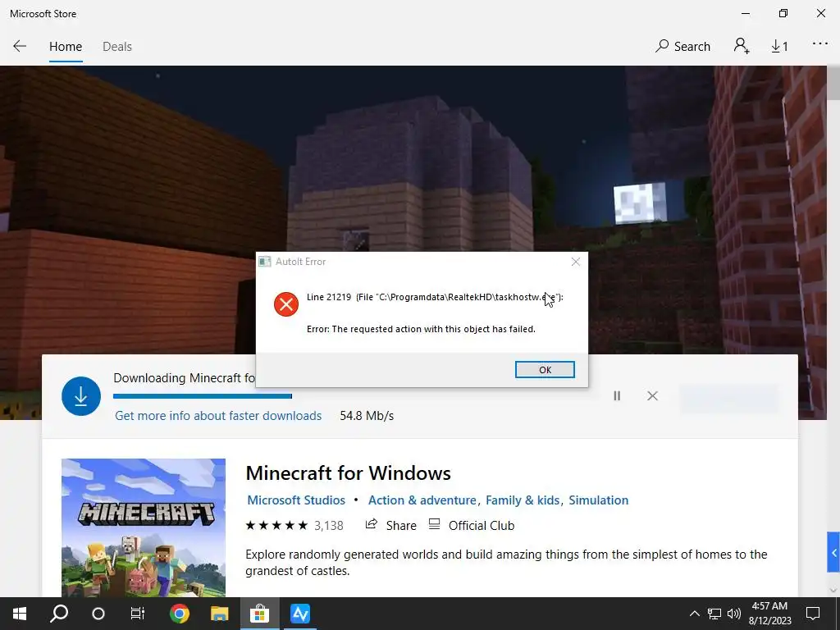Open the See more ellipsis menu

click(820, 44)
